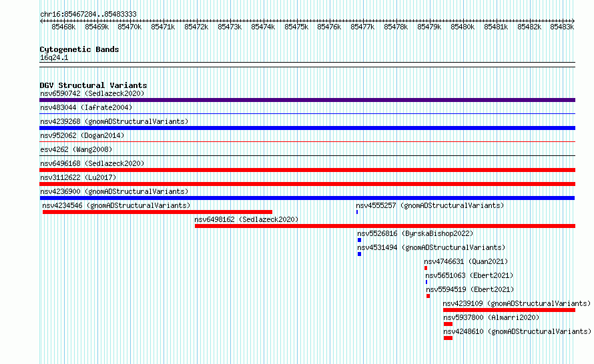Click the DGV Structural Variants track title

point(93,85)
